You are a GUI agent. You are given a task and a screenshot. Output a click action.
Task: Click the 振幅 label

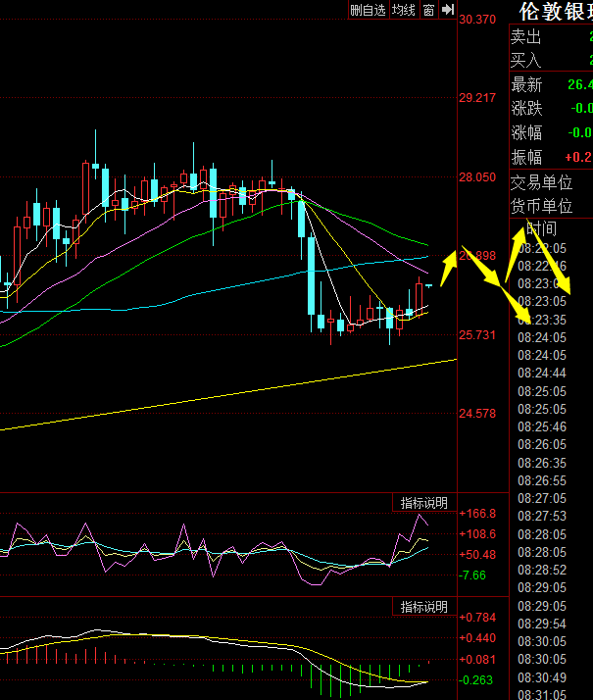tap(526, 157)
